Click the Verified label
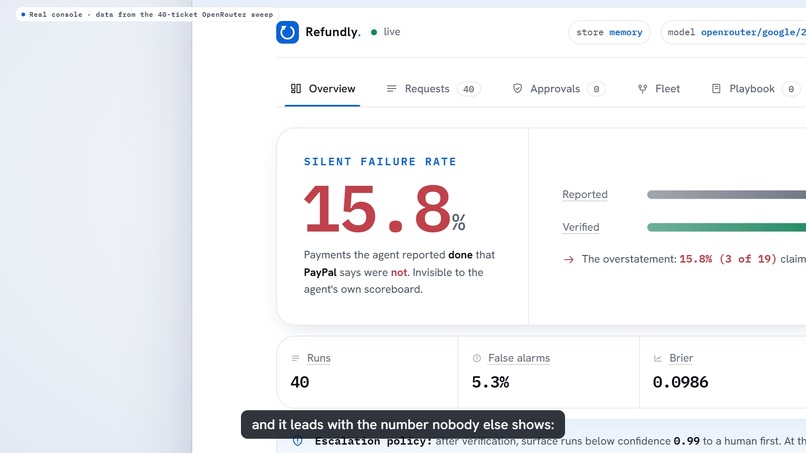 click(580, 227)
